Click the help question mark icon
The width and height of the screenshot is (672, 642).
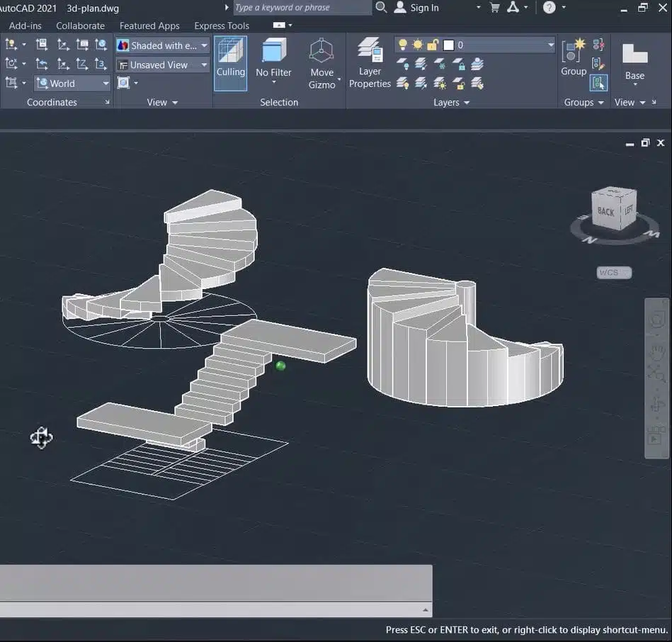pos(549,8)
